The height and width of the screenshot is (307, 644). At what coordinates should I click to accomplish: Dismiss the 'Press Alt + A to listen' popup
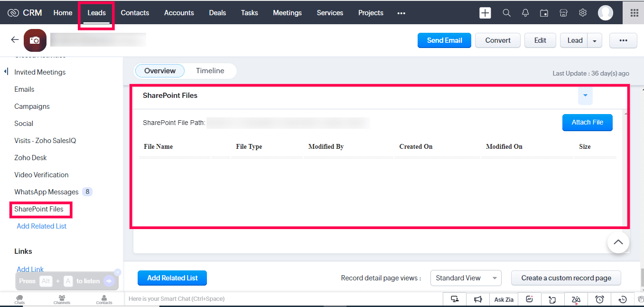[118, 272]
